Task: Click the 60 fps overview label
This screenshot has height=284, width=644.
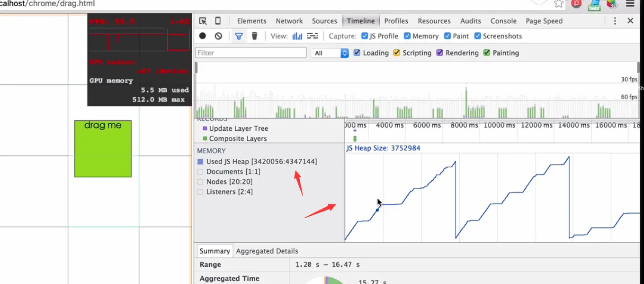Action: point(629,97)
